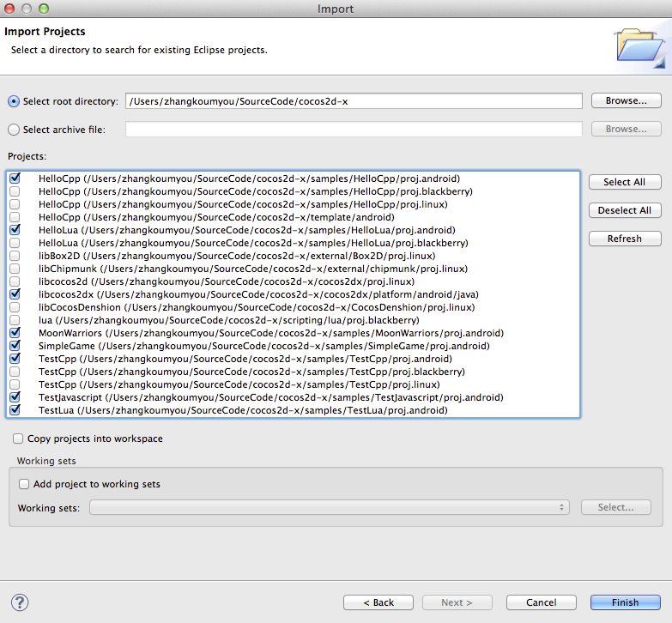Open the help question mark icon
The width and height of the screenshot is (672, 623).
point(20,602)
